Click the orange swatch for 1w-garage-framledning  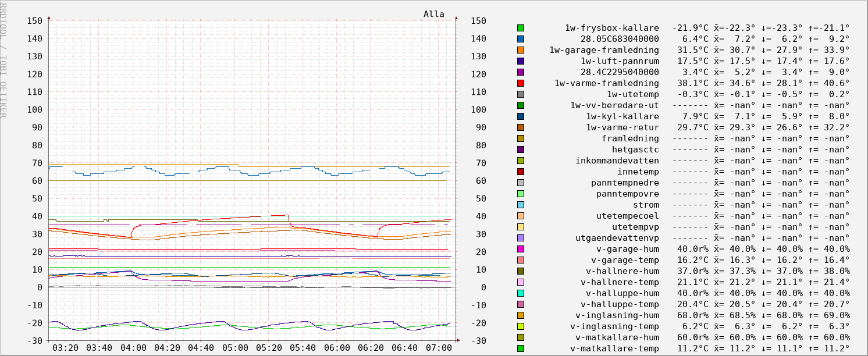click(x=521, y=50)
